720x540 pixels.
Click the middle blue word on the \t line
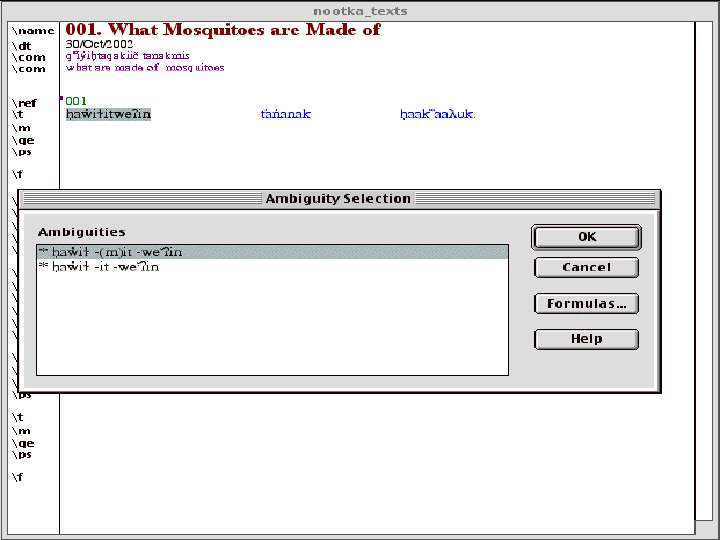(x=286, y=115)
